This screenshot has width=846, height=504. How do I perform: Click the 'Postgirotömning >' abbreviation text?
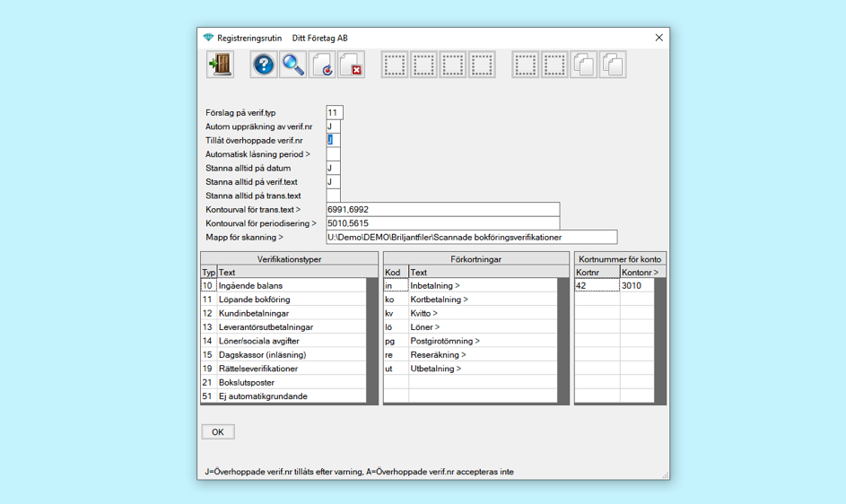coord(445,341)
